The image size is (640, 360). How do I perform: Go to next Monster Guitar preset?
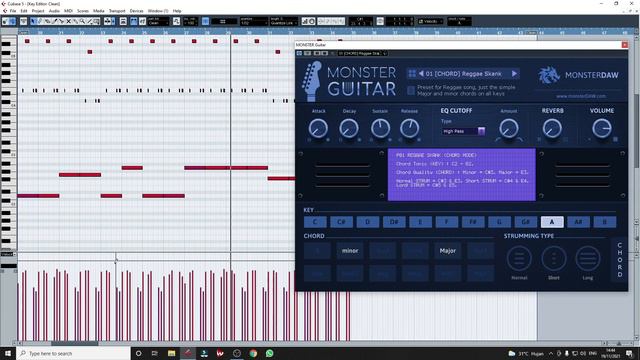514,74
